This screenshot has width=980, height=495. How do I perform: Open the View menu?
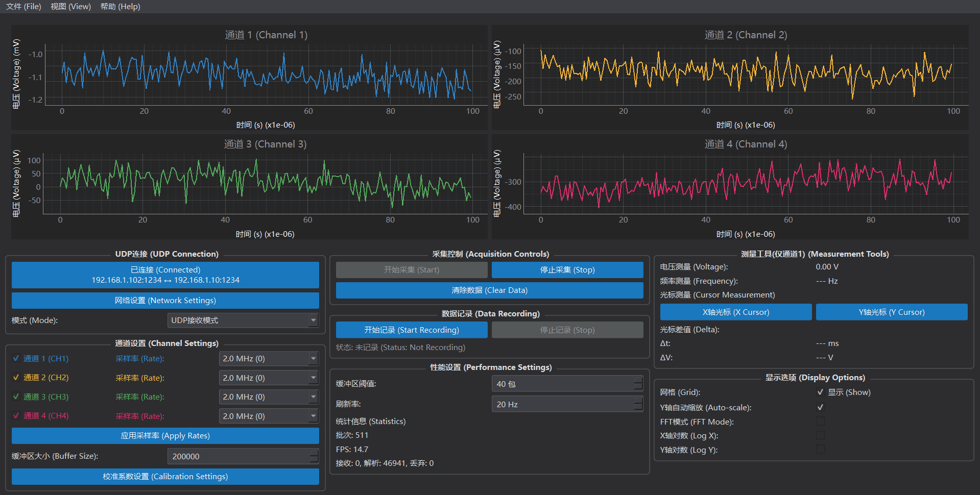tap(70, 7)
